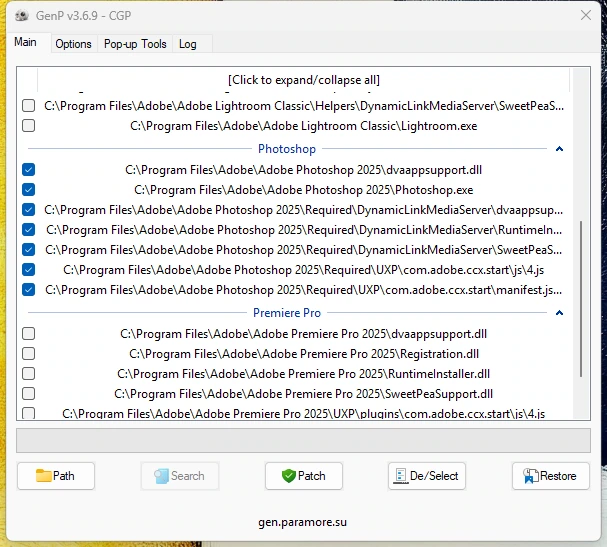Click the gen.paramore.su text

click(x=302, y=522)
